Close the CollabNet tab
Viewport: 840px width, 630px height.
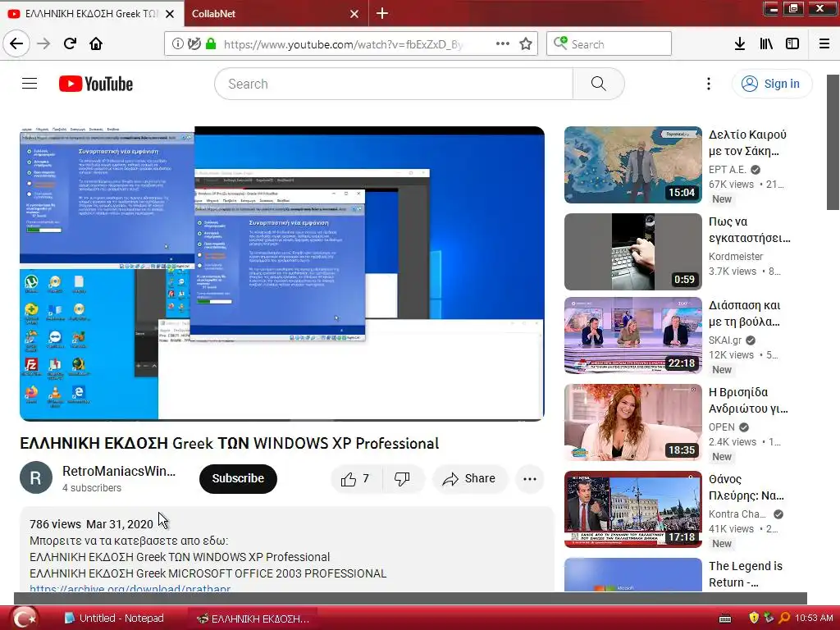(354, 14)
